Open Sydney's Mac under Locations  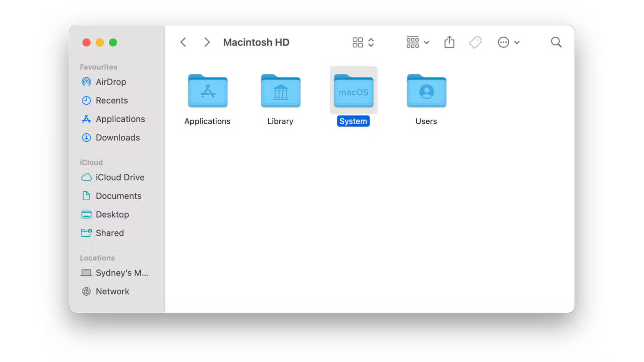point(121,273)
